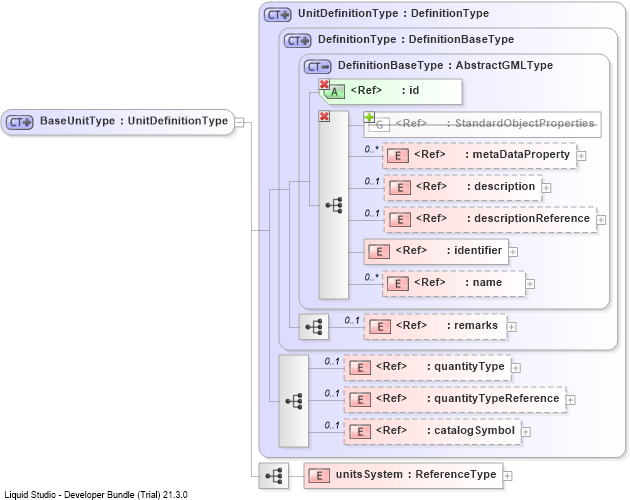This screenshot has width=630, height=500.
Task: Select the sequence compositor for quantityType group
Action: point(294,401)
